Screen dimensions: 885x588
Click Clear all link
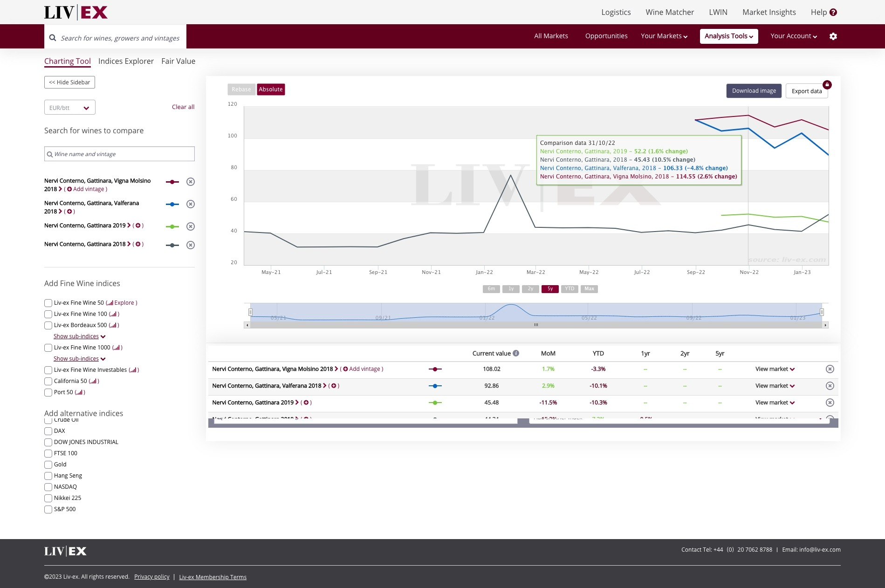(x=183, y=107)
